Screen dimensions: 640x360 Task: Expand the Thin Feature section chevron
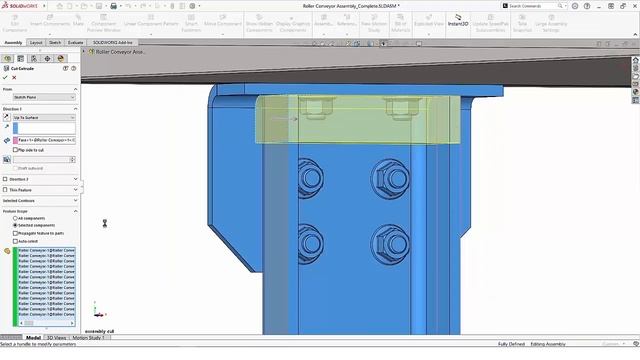click(x=76, y=190)
